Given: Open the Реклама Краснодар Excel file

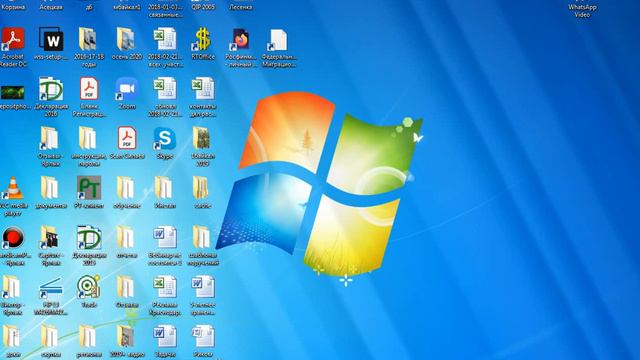Looking at the screenshot, I should click(x=164, y=288).
